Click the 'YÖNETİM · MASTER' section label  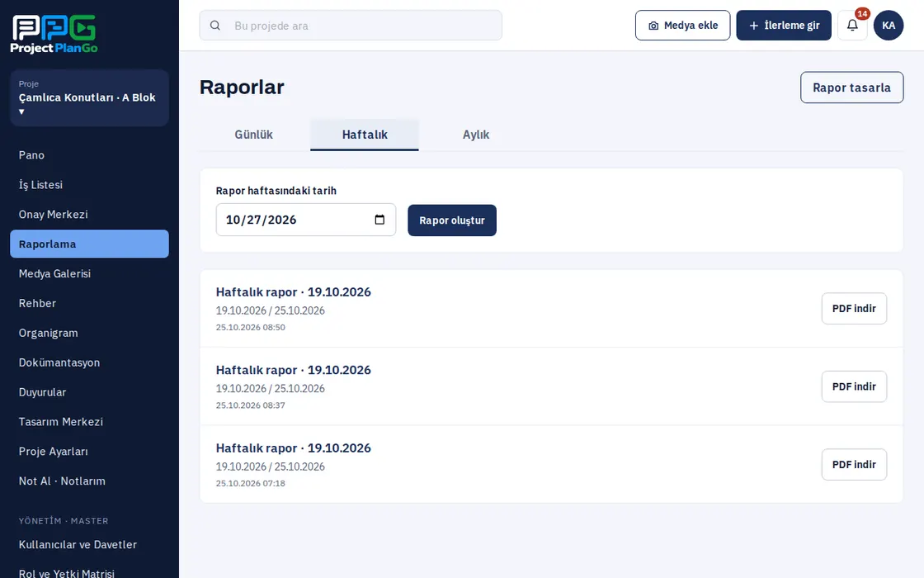pos(64,521)
